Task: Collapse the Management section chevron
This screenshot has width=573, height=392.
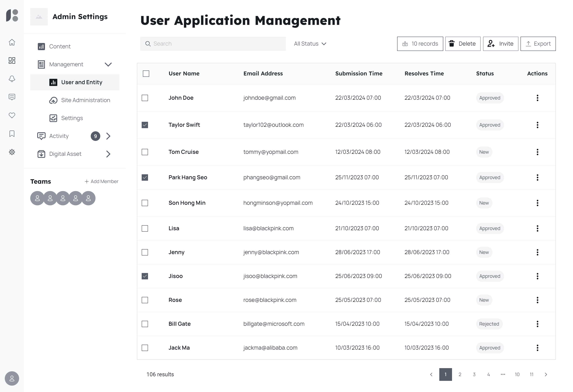Action: (x=108, y=64)
